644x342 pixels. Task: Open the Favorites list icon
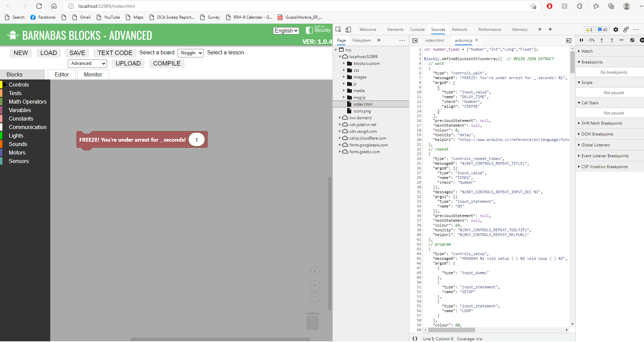coord(596,6)
